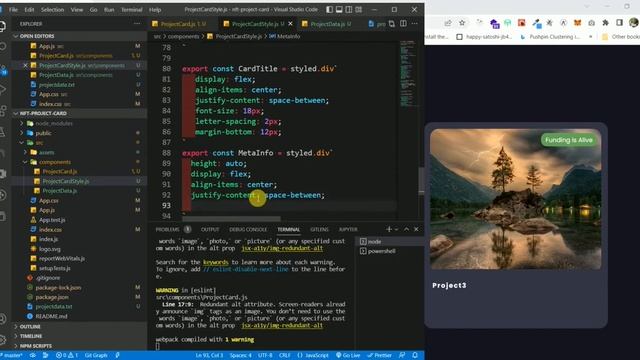Viewport: 640px width, 360px height.
Task: Select the powershell terminal instance
Action: pos(390,251)
